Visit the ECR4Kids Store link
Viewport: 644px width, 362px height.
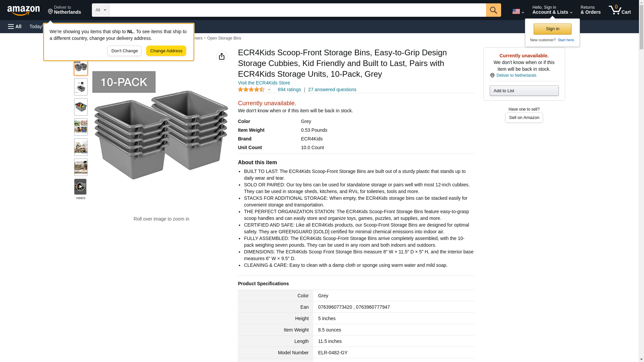(264, 83)
